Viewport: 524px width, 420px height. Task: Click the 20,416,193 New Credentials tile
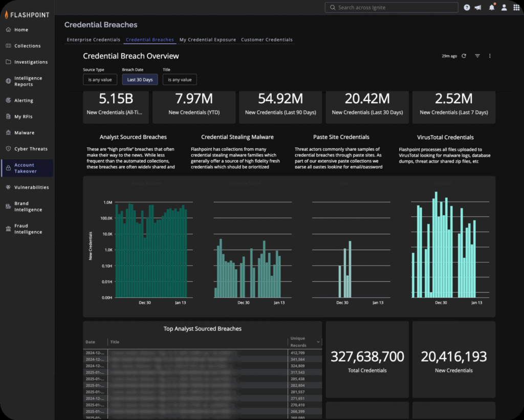(454, 360)
